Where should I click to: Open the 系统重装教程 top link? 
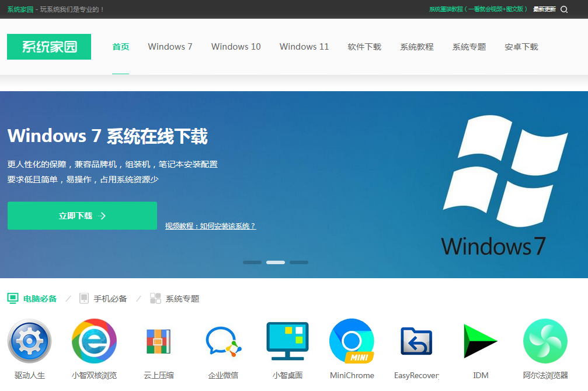click(x=478, y=9)
